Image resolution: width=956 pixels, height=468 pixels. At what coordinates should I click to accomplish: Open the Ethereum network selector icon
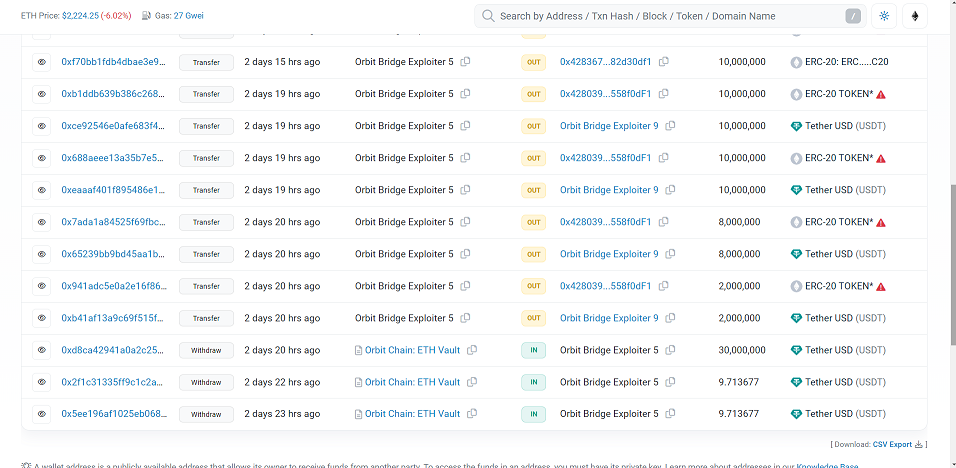[x=915, y=16]
